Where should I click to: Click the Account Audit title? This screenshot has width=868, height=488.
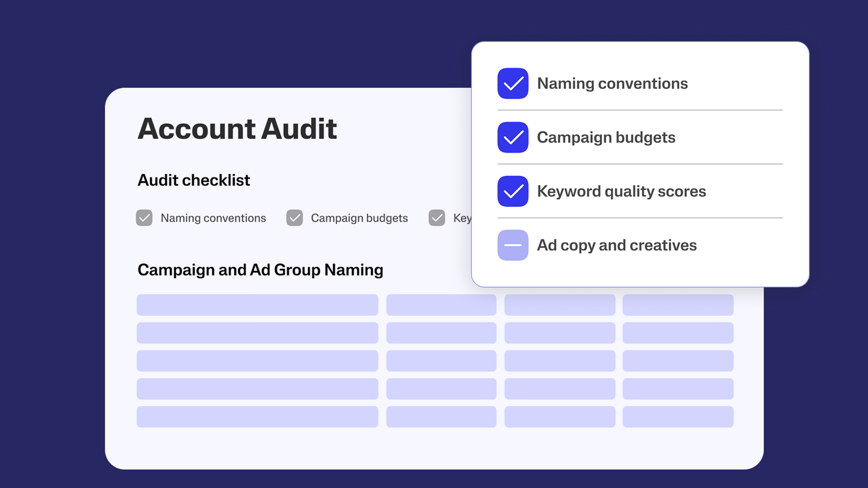237,129
